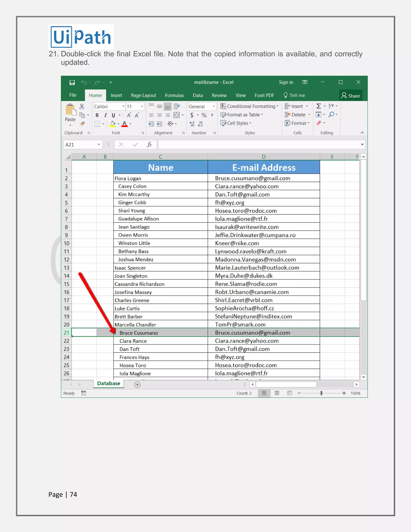Increase font size with large A icon
This screenshot has height=532, width=411.
click(x=129, y=115)
